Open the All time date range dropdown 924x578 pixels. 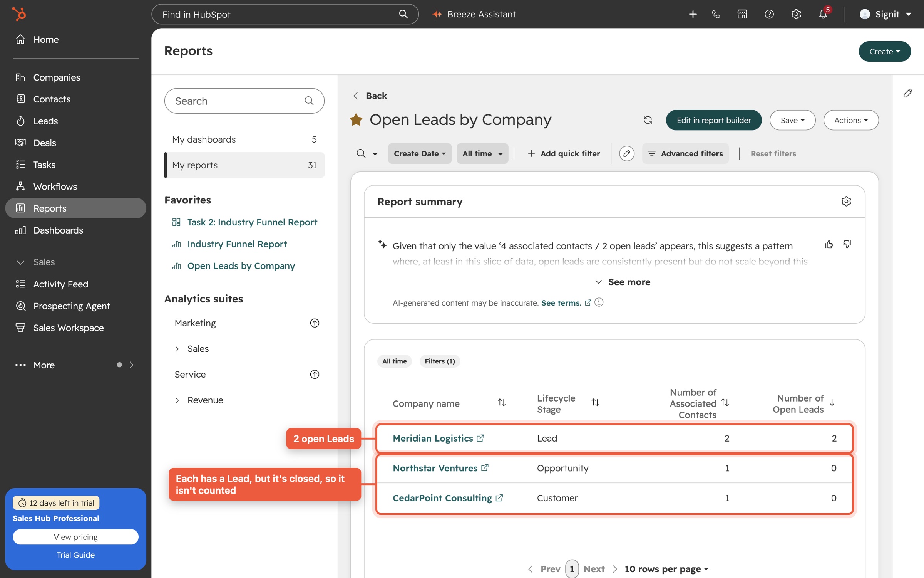[482, 154]
